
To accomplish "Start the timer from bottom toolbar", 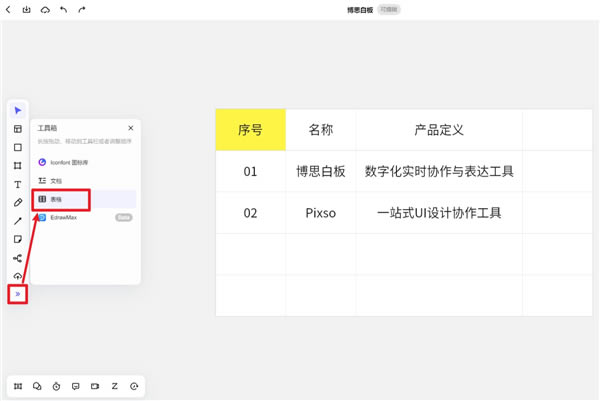I will 56,386.
